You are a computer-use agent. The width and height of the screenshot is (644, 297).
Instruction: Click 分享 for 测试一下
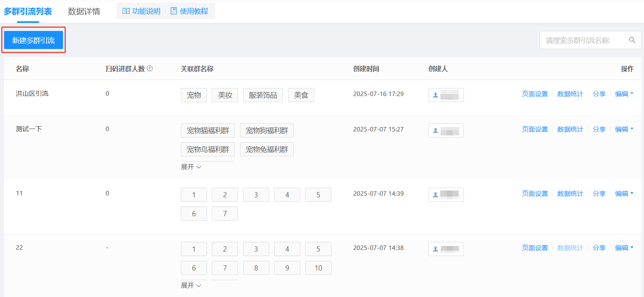click(599, 129)
